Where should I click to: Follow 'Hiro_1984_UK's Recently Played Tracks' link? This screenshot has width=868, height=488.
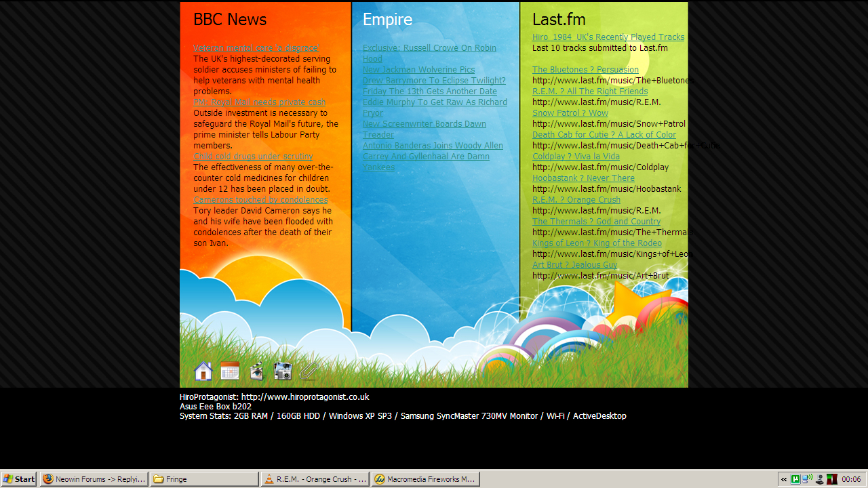point(608,37)
